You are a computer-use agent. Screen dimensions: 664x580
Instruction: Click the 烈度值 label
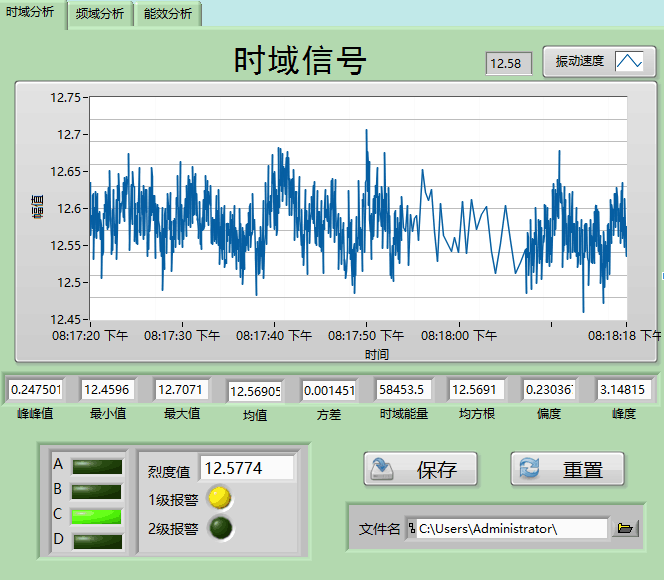coord(169,472)
